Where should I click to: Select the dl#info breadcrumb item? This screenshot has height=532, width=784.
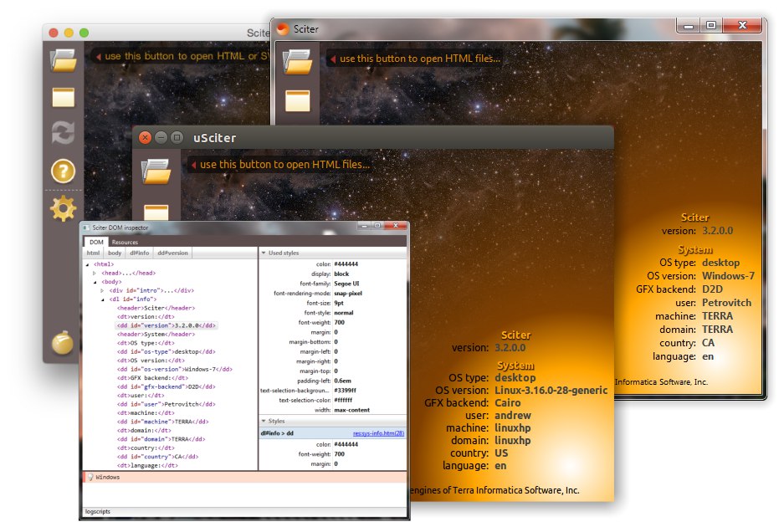pos(140,253)
